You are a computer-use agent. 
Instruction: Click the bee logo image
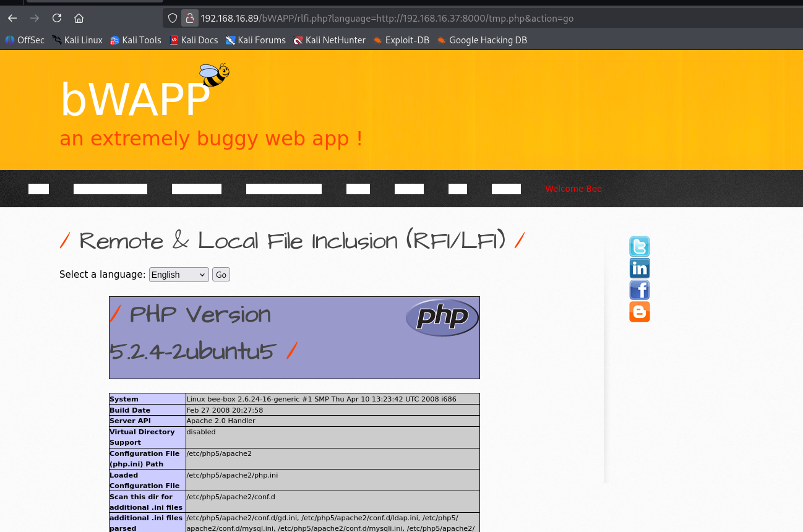[215, 75]
